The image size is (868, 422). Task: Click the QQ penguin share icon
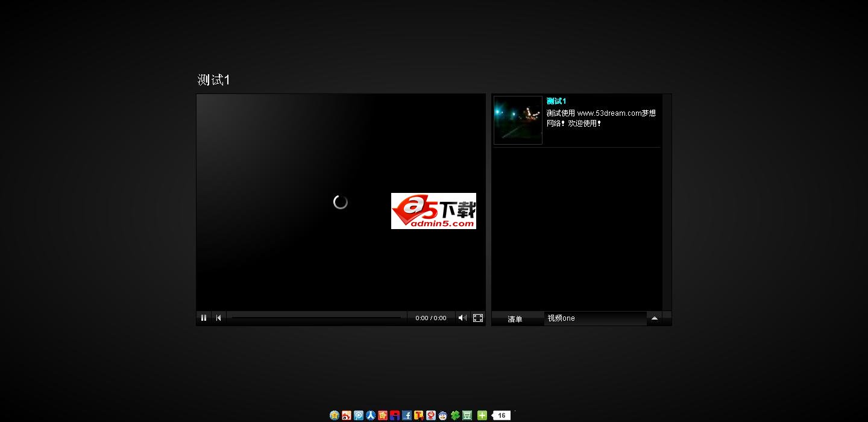click(x=443, y=415)
